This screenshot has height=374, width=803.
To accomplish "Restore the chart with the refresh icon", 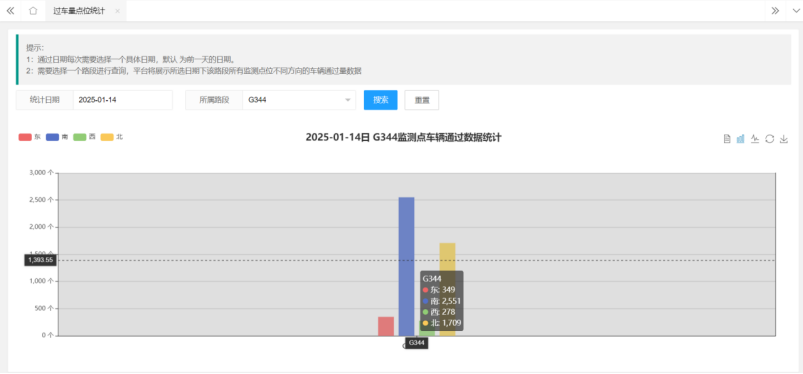I will [769, 139].
